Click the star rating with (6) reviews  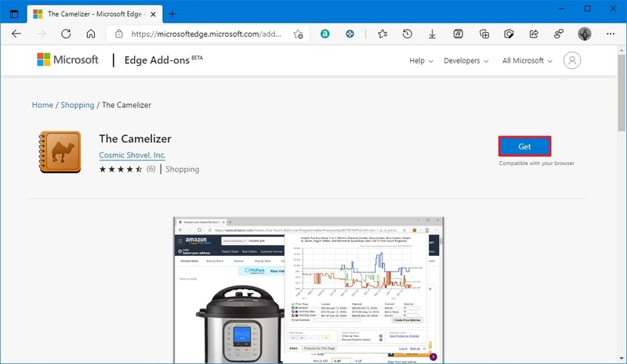coord(127,169)
